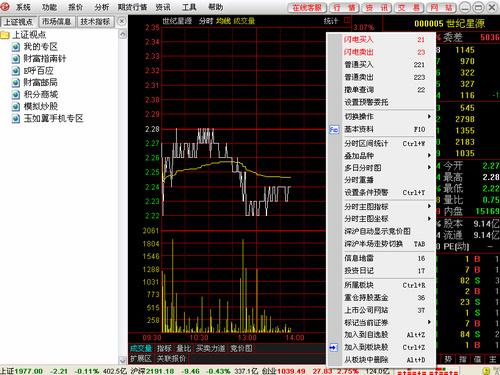The width and height of the screenshot is (500, 375).
Task: Select 闪电卖出 in context menu
Action: (385, 52)
